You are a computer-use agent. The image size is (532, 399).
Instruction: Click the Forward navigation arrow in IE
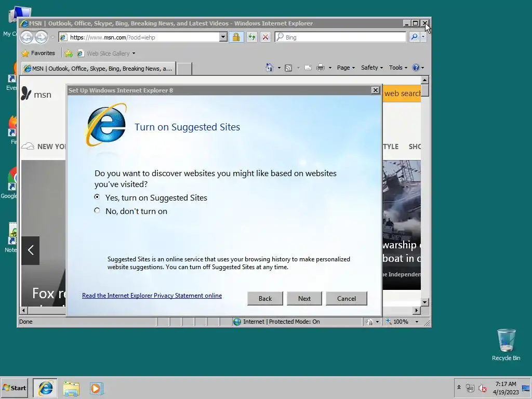point(42,37)
